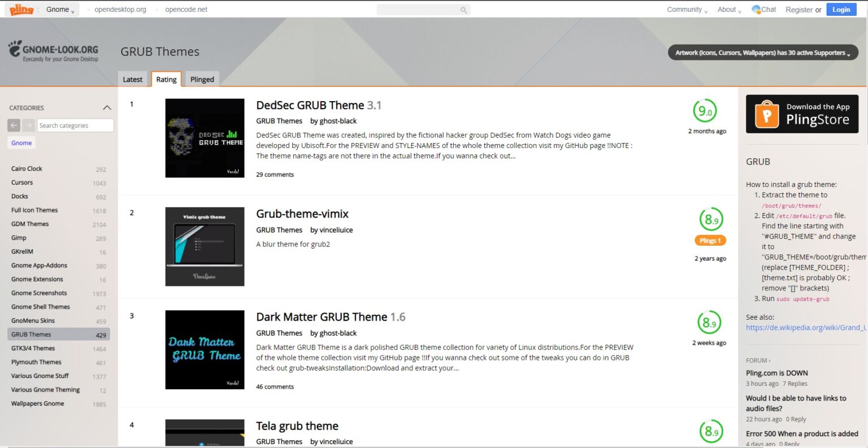Click the 8.9 rating circle of Tela grub theme
Image resolution: width=868 pixels, height=448 pixels.
pyautogui.click(x=710, y=432)
